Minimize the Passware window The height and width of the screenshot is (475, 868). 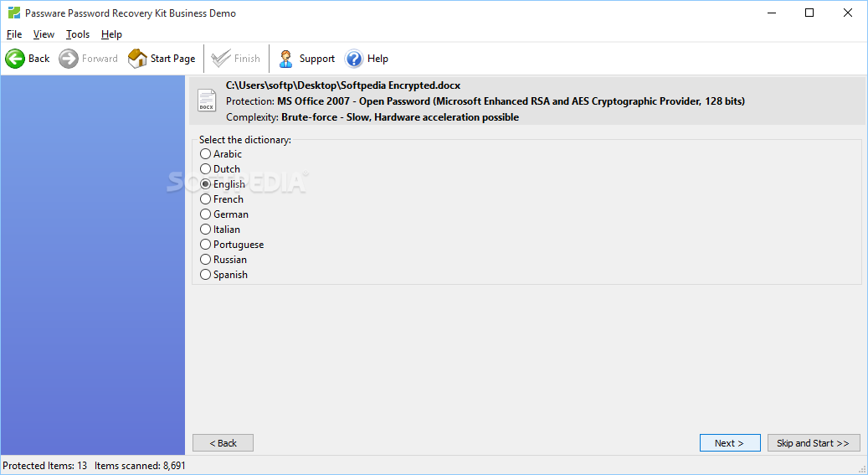pyautogui.click(x=772, y=13)
